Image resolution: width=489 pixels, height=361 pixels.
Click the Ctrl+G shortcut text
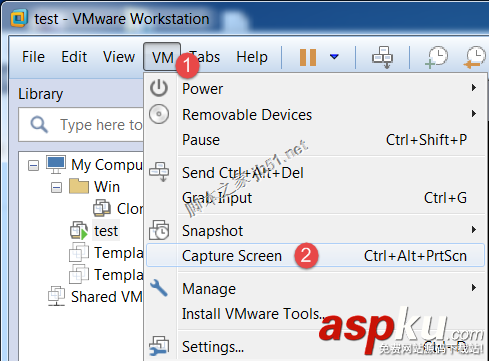(445, 198)
